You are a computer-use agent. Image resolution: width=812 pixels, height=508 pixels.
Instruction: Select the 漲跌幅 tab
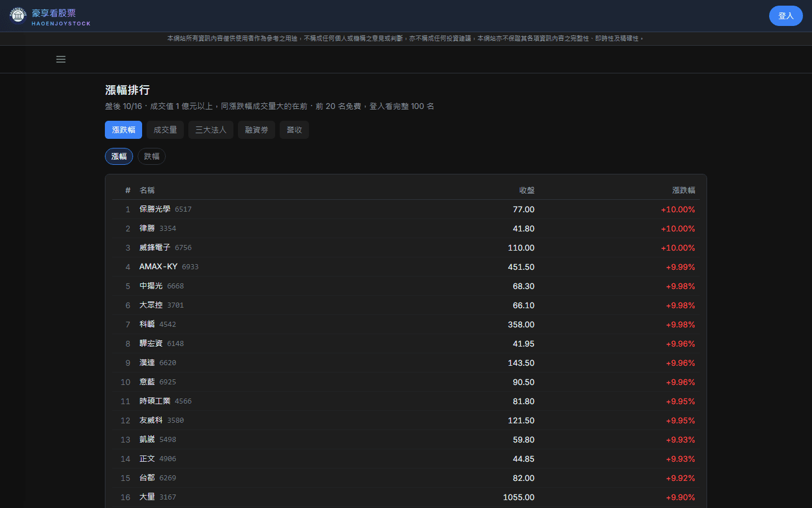coord(123,130)
